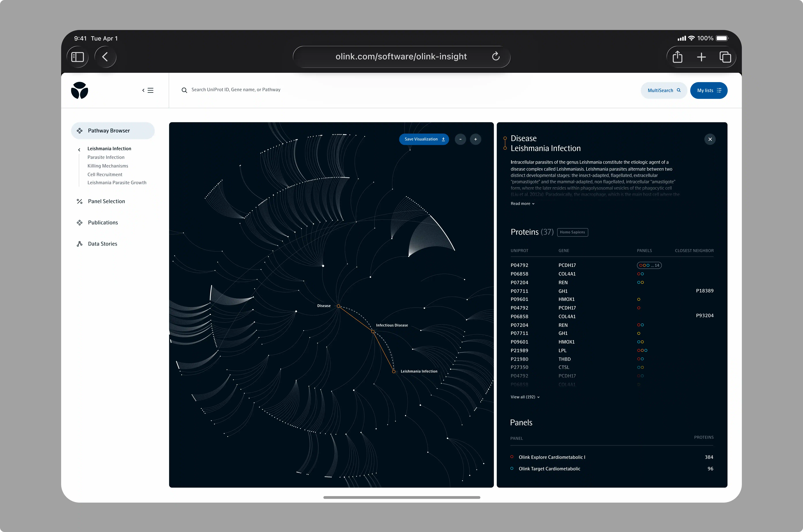Viewport: 803px width, 532px height.
Task: Collapse the sidebar with hamburger icon
Action: tap(148, 90)
